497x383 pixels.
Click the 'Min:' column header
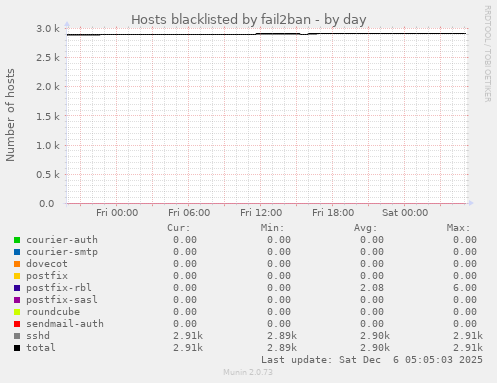[272, 228]
